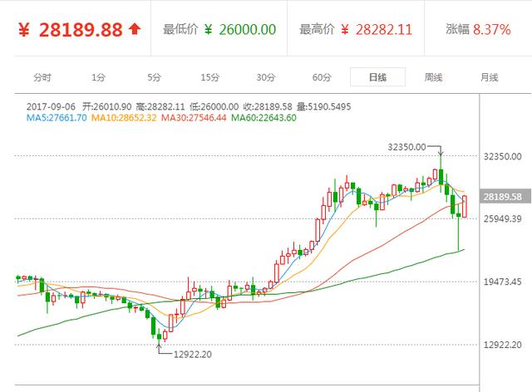Screen dimensions: 532x392
Task: Click the 最高价 label
Action: coord(317,29)
